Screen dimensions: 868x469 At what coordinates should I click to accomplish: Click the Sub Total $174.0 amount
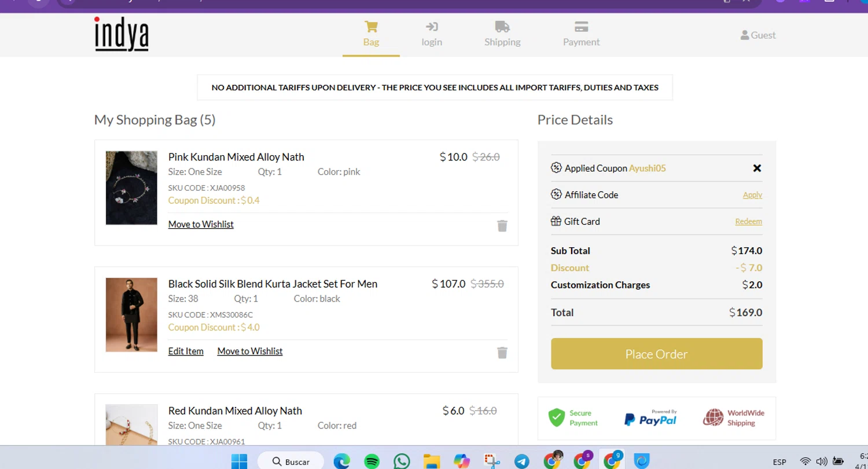[747, 251]
